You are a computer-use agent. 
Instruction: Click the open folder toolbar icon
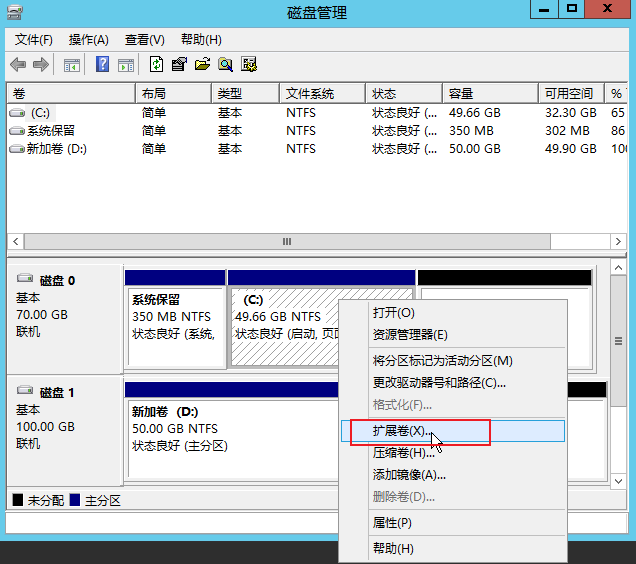202,65
